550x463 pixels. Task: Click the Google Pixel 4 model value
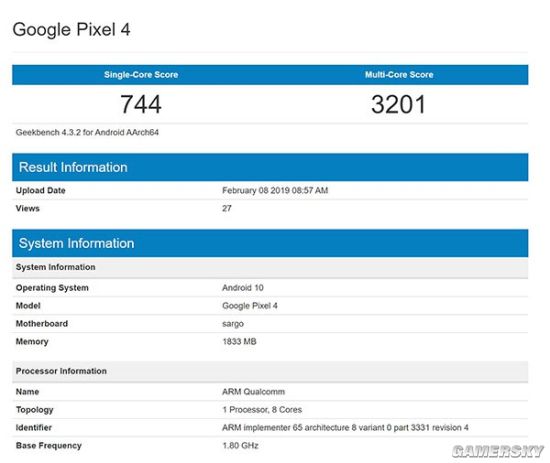click(x=250, y=306)
